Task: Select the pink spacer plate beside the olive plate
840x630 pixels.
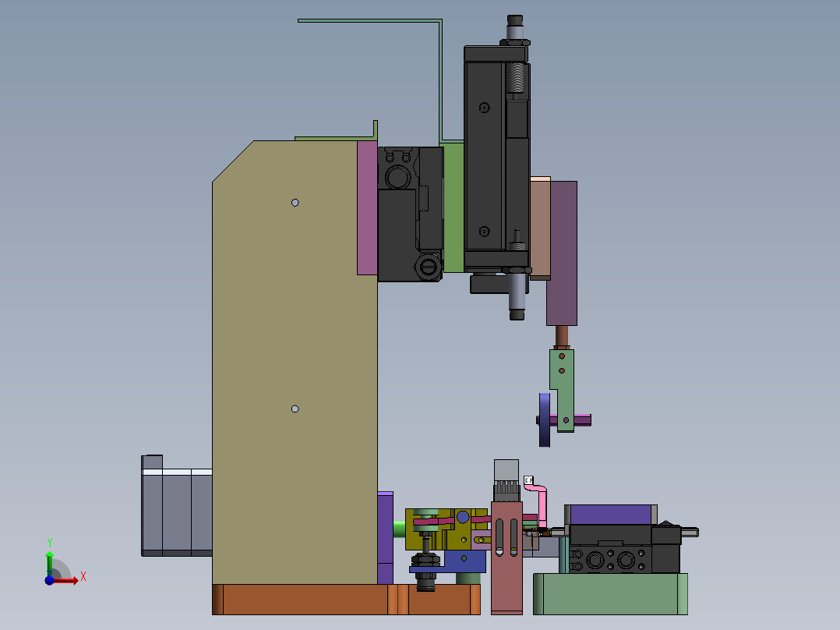Action: (x=367, y=208)
